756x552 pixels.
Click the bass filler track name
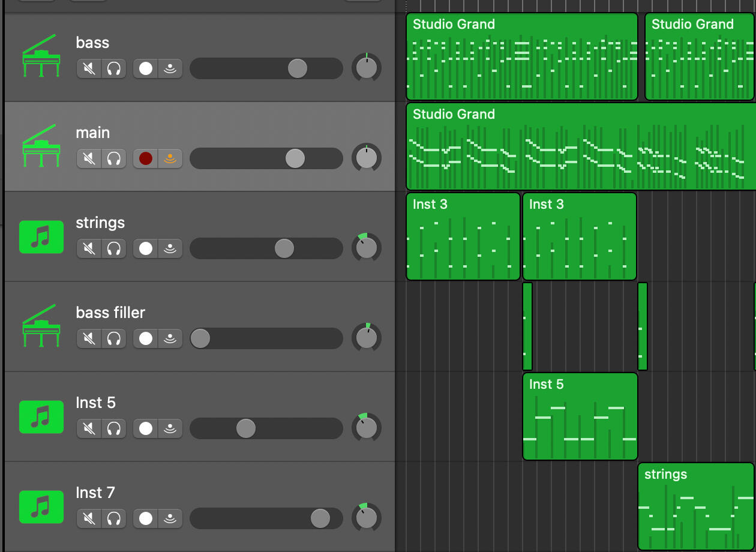pos(110,313)
